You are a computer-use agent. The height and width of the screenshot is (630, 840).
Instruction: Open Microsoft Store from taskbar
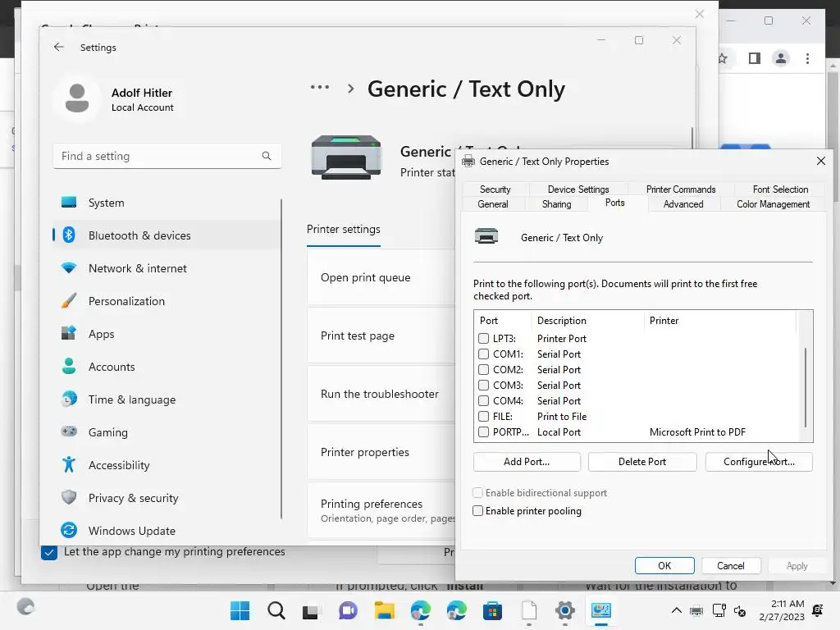click(492, 610)
